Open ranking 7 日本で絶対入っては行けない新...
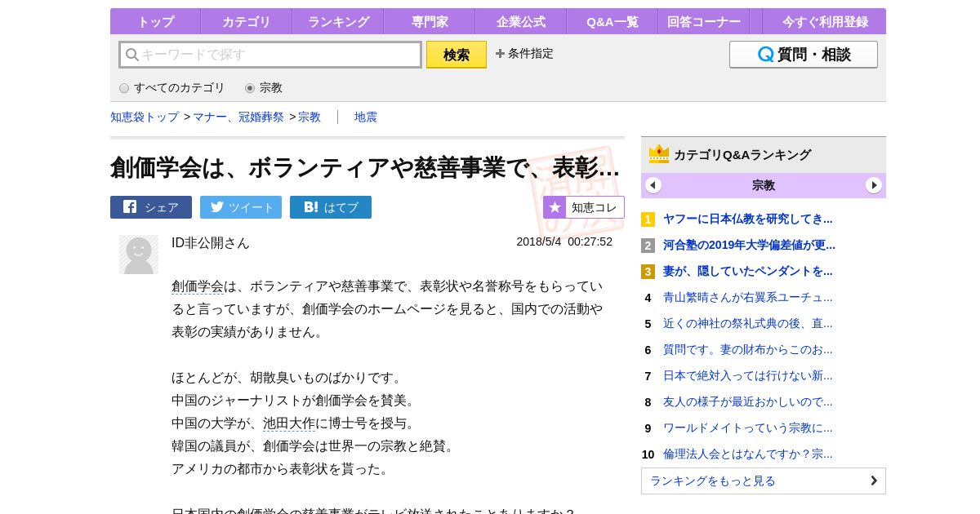Screen dimensions: 980x514 click(x=748, y=375)
